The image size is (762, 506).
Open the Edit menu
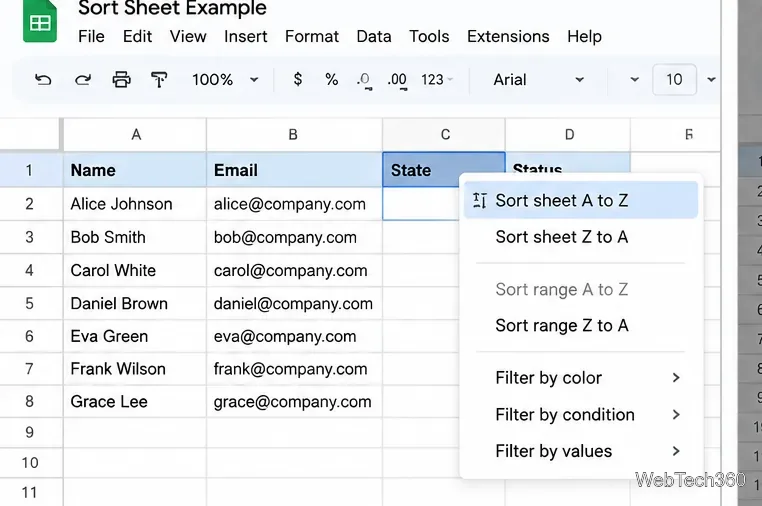[x=137, y=36]
